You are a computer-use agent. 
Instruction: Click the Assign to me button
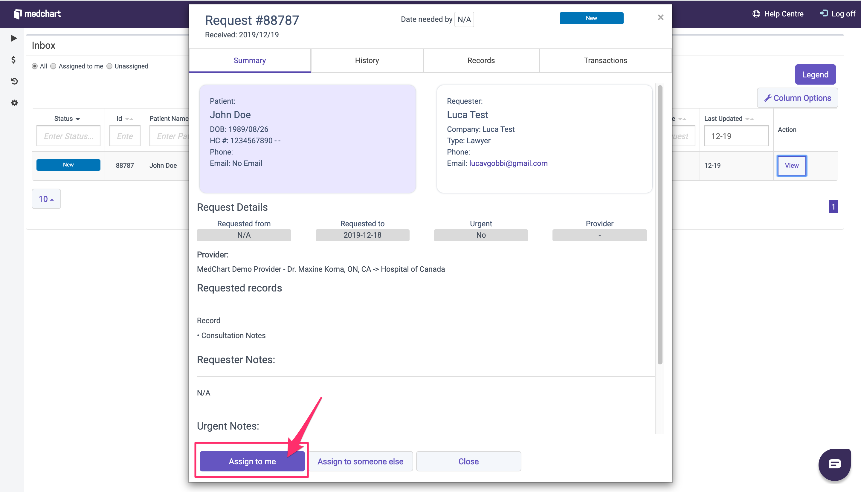(252, 461)
